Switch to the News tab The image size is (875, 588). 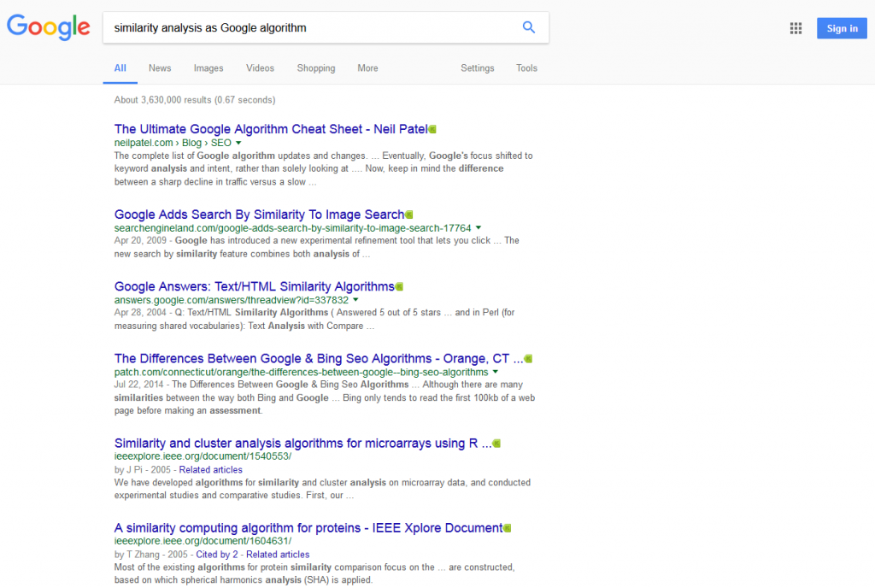point(160,68)
